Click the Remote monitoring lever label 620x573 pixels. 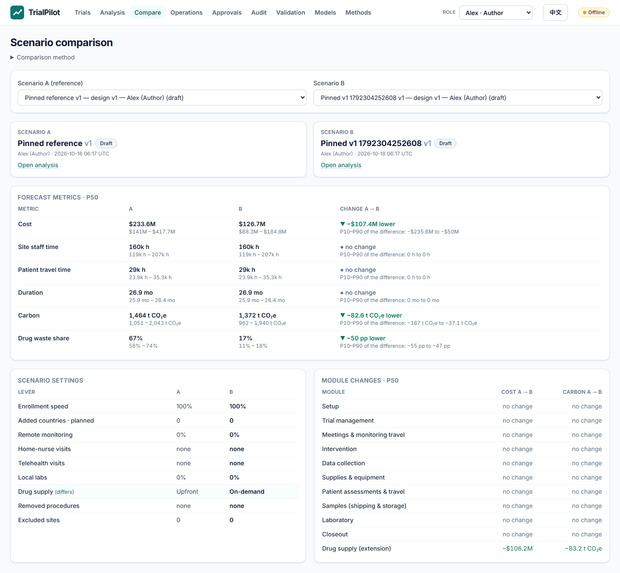(45, 435)
